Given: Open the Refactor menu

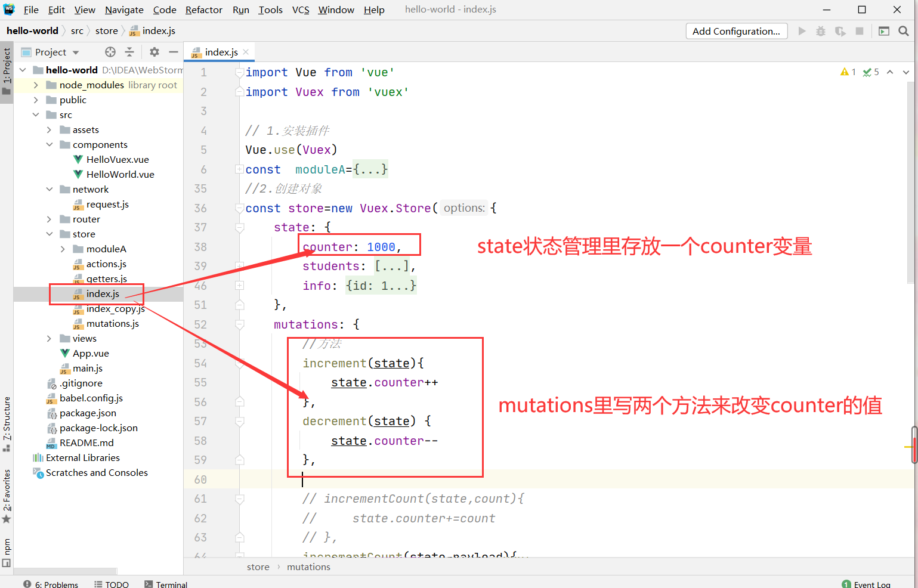Looking at the screenshot, I should coord(203,10).
